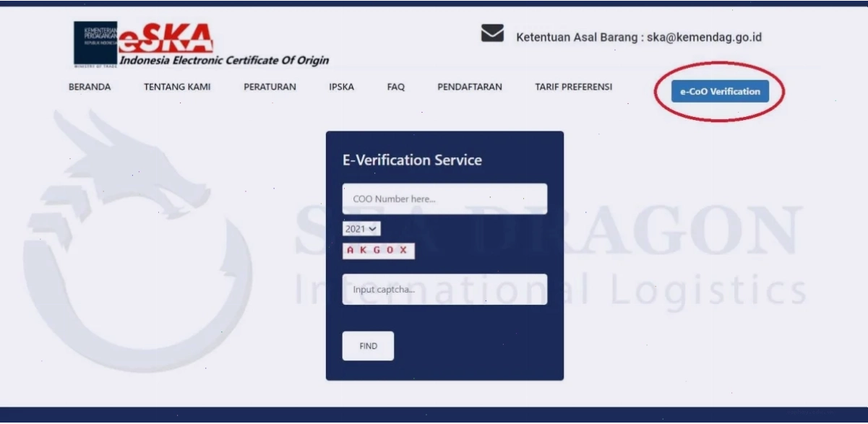Open the FAQ page
868x424 pixels.
pyautogui.click(x=395, y=87)
